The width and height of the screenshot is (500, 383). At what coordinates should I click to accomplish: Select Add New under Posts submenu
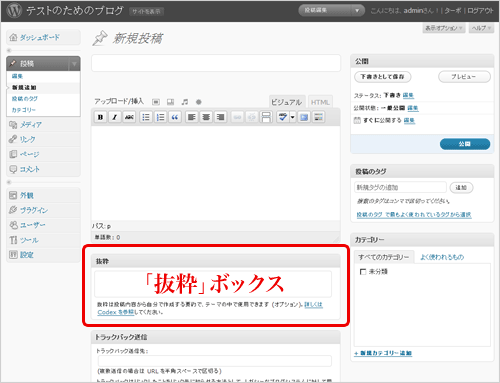click(x=24, y=88)
